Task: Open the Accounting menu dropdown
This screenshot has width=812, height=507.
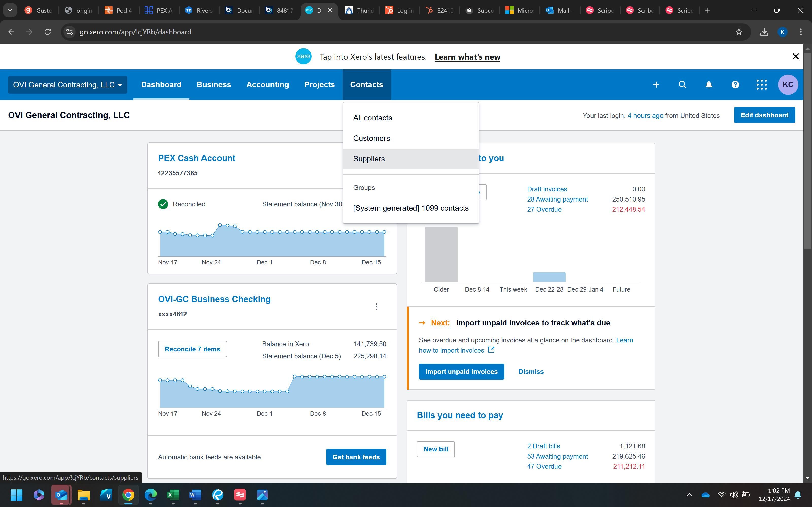Action: (x=267, y=85)
